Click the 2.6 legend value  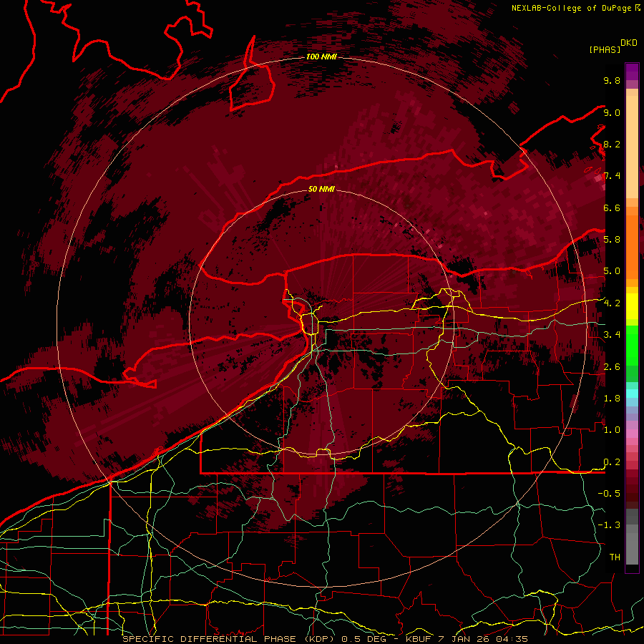click(612, 367)
